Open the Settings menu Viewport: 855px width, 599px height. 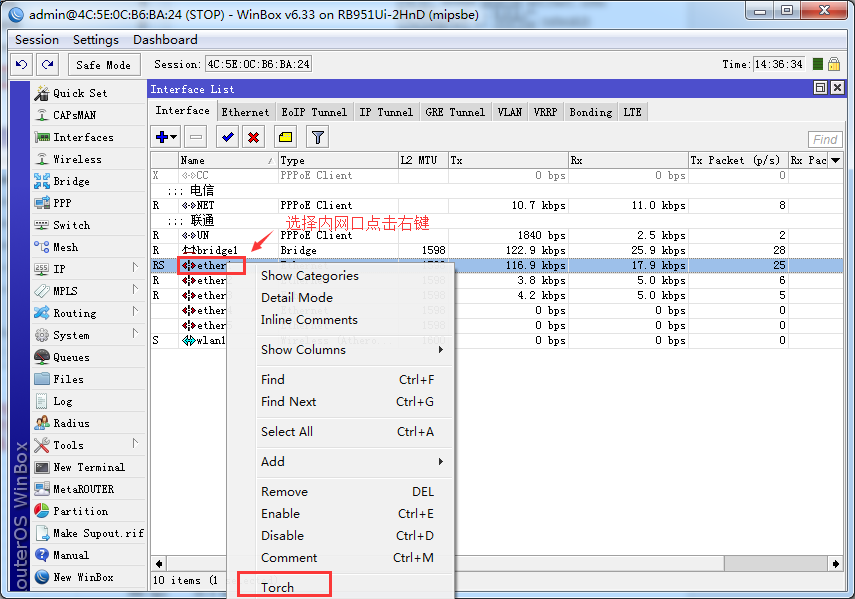tap(95, 40)
